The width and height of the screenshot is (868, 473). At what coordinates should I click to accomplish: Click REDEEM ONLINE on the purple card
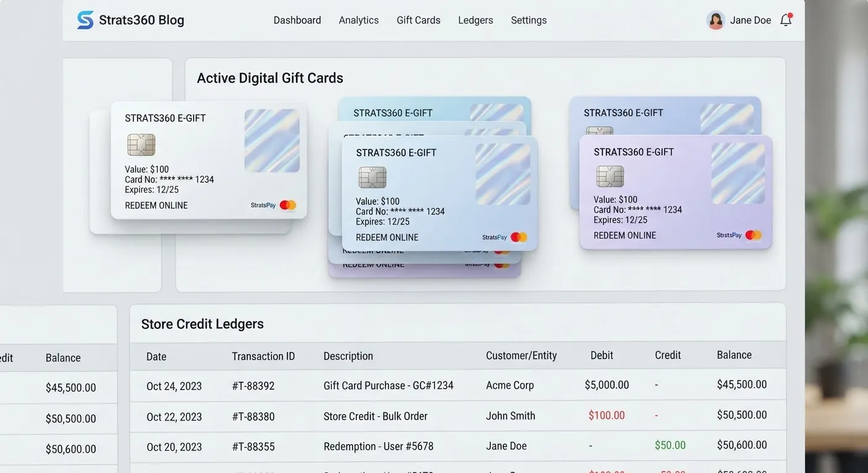pos(625,235)
